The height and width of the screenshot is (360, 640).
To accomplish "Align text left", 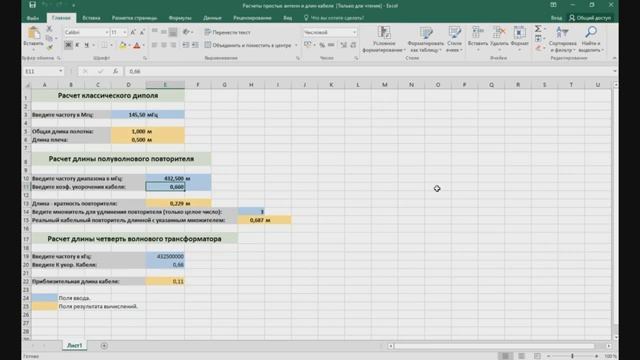I will coord(154,45).
